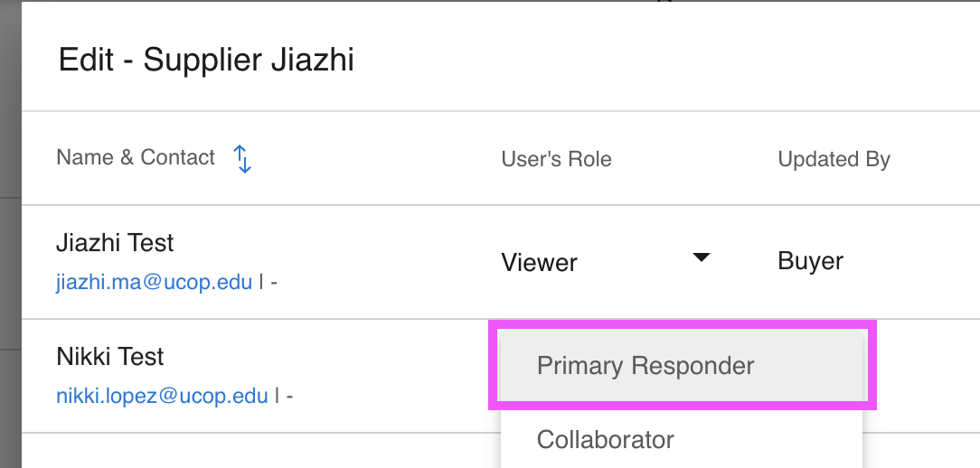This screenshot has width=980, height=468.
Task: Select the Nikki Test user name
Action: [x=110, y=357]
